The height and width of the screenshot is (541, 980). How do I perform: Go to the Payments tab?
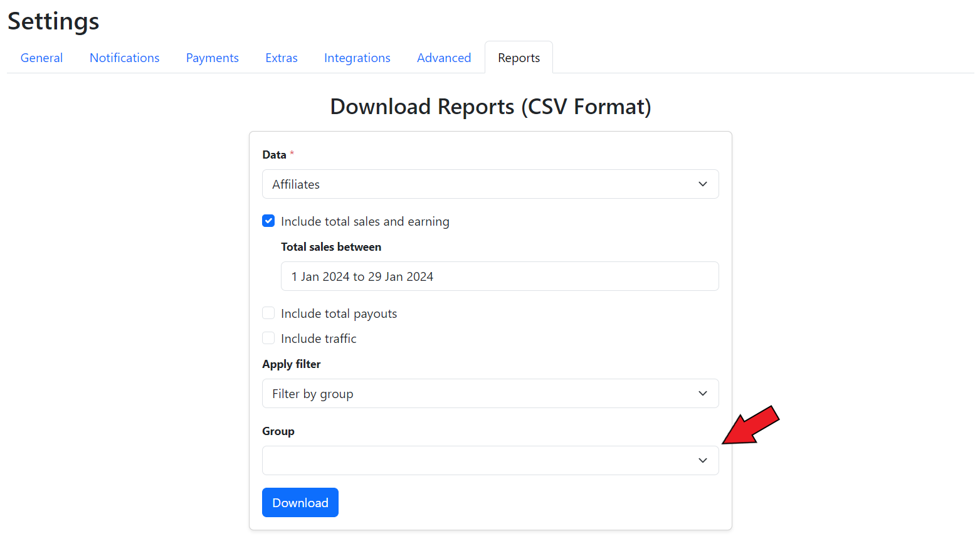click(x=212, y=58)
